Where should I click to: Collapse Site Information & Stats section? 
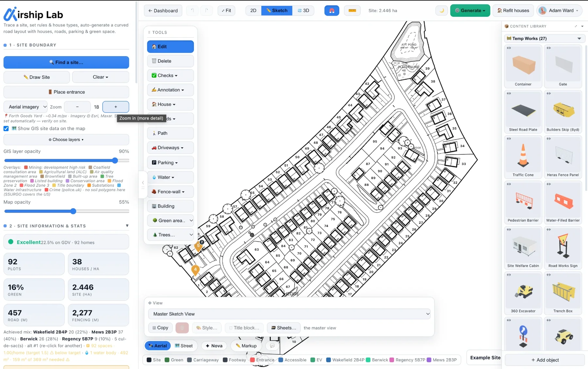coord(127,226)
